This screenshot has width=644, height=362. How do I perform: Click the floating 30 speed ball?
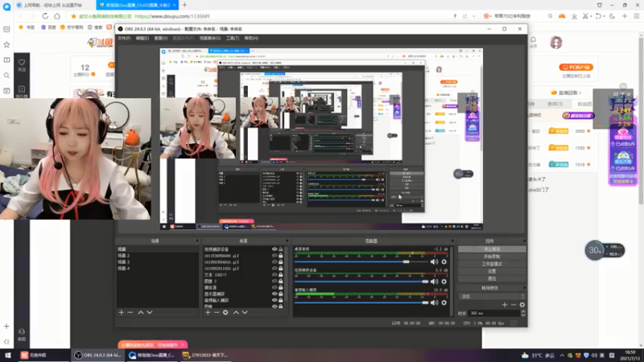tap(595, 250)
